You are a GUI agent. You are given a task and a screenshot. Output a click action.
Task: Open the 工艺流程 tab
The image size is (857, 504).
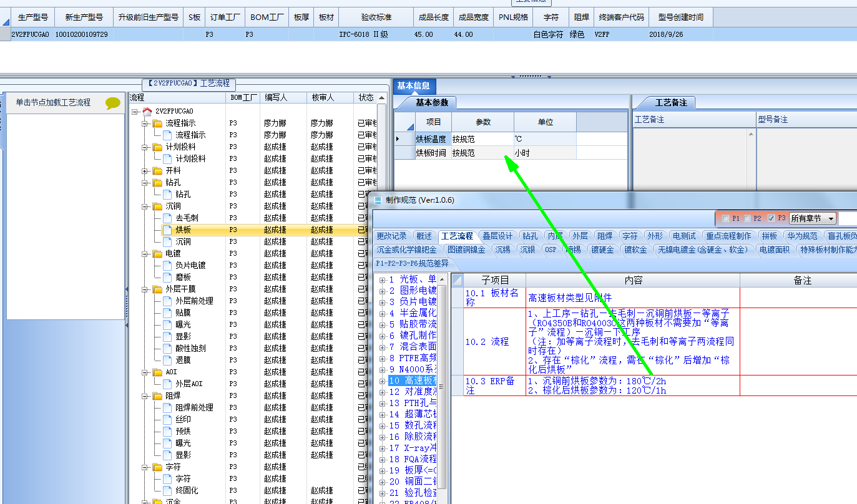(x=457, y=236)
